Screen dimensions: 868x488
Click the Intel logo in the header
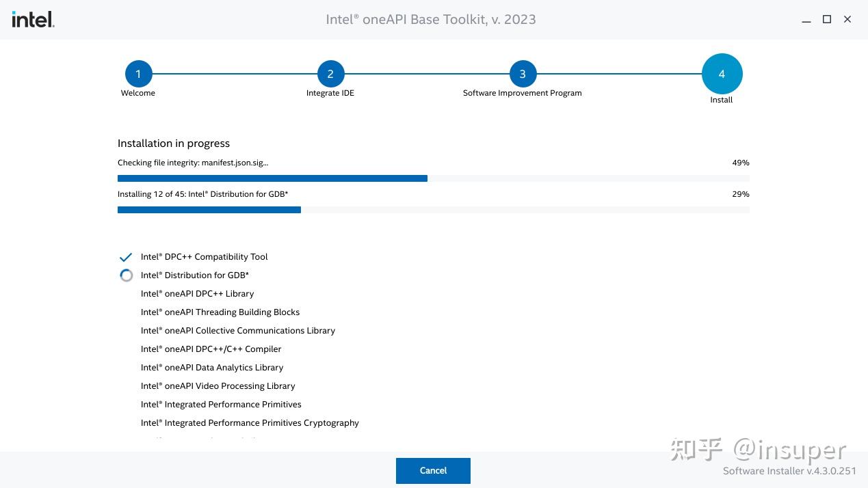point(33,19)
